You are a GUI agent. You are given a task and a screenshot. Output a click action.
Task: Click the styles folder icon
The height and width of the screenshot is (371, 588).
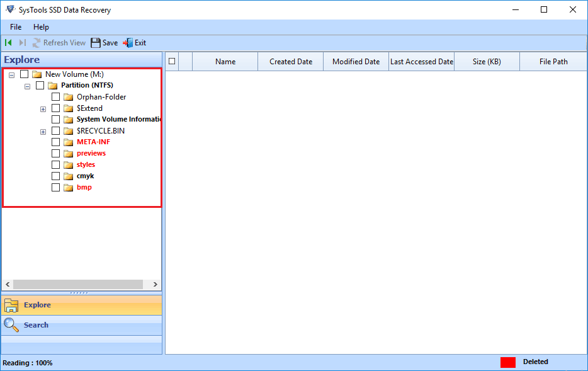click(68, 164)
